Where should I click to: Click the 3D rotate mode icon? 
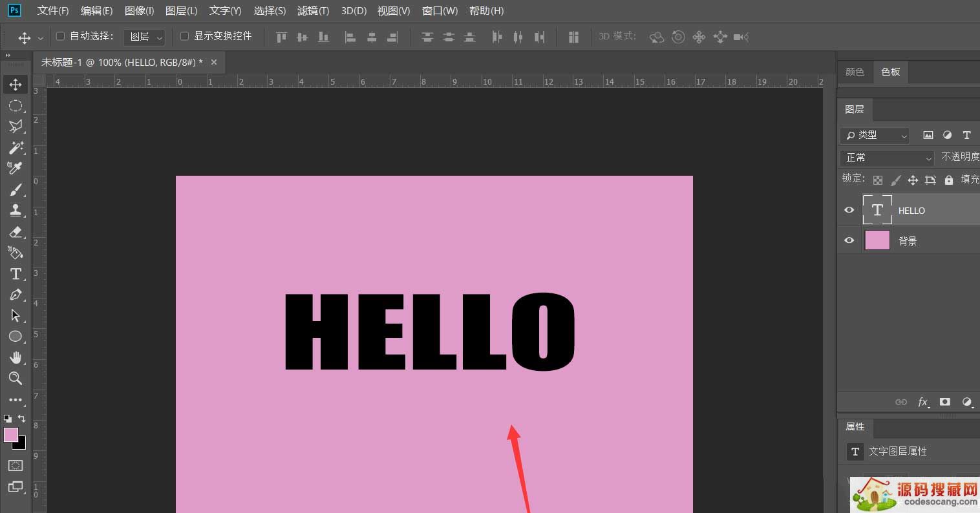tap(657, 37)
